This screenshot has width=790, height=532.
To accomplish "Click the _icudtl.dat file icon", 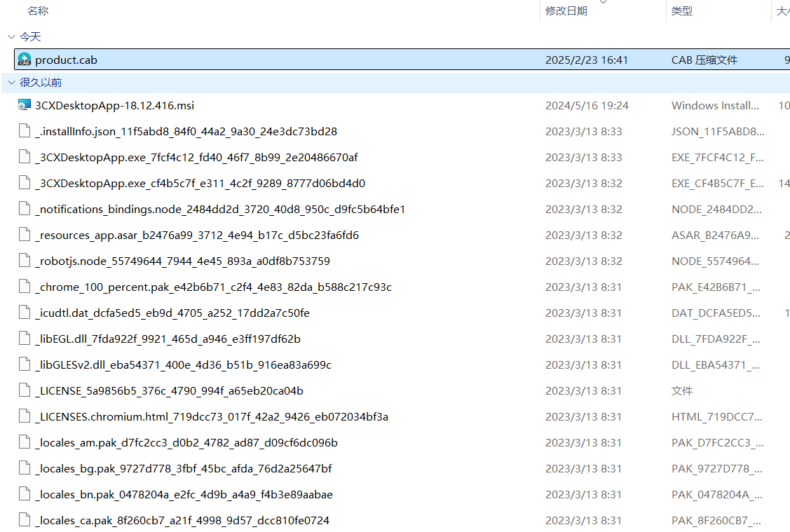I will [x=24, y=313].
